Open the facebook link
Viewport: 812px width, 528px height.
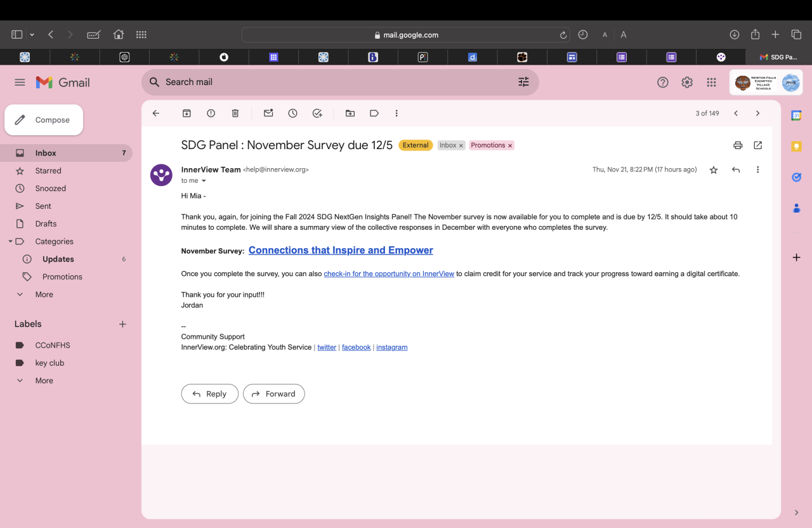(357, 347)
